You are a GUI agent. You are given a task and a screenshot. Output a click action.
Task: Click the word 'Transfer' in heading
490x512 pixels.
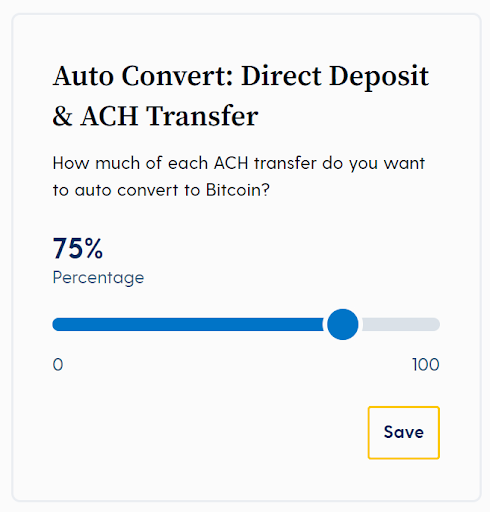202,116
